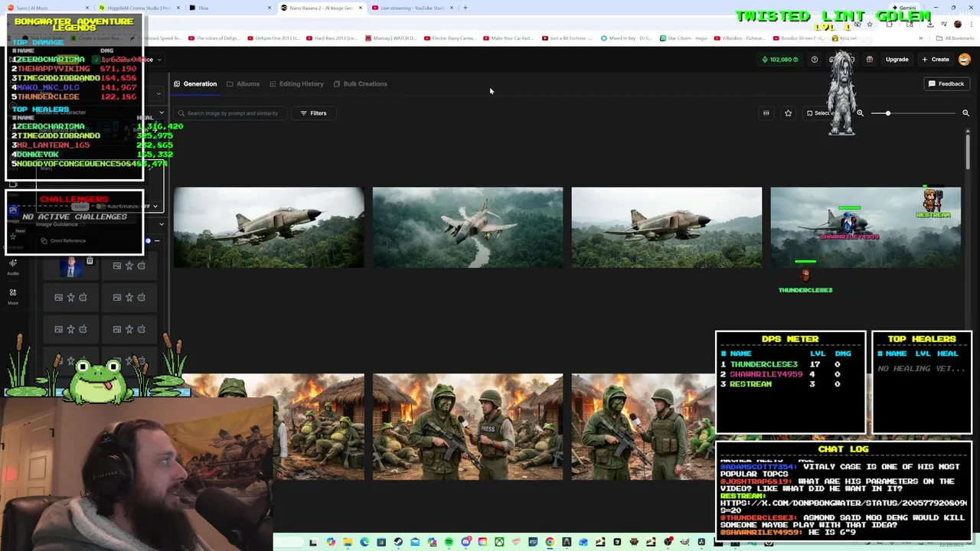Open the Audio section in left sidebar
Viewport: 980px width, 551px height.
tap(13, 266)
